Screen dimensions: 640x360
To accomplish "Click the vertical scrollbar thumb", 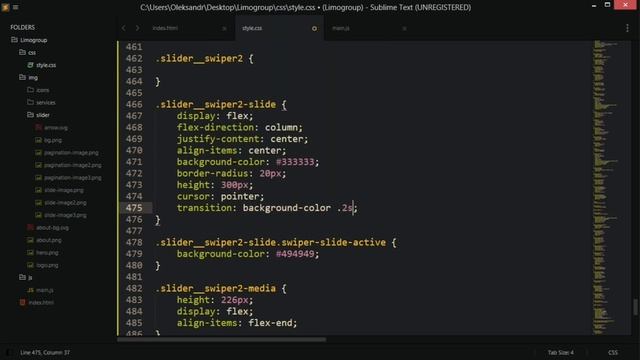I will click(x=635, y=307).
